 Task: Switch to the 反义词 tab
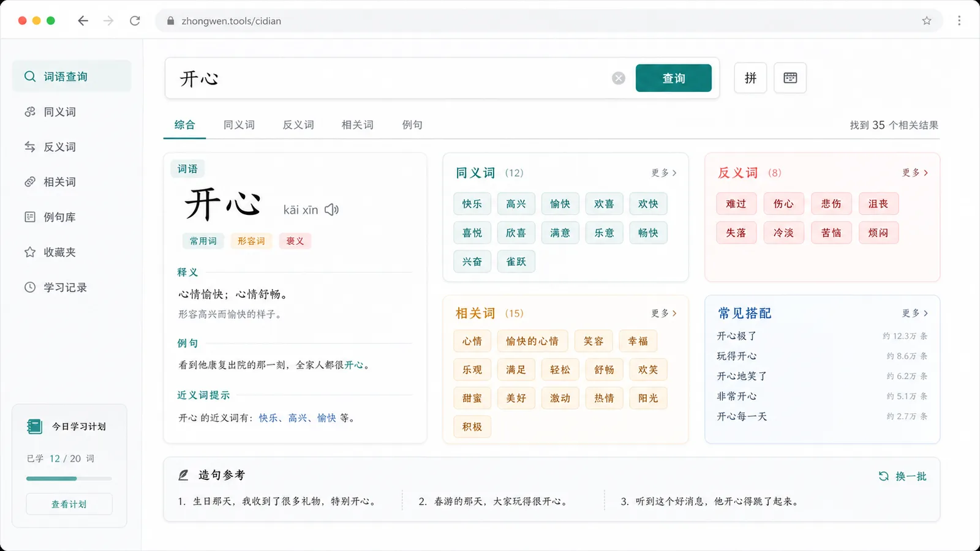(298, 125)
